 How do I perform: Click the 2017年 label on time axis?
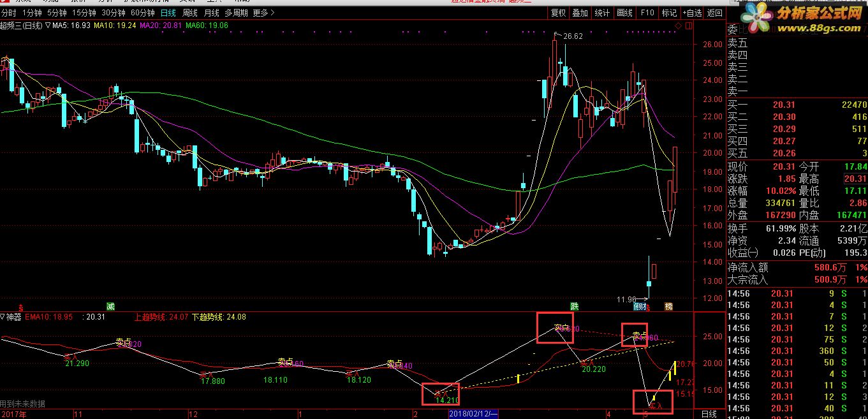coord(13,414)
